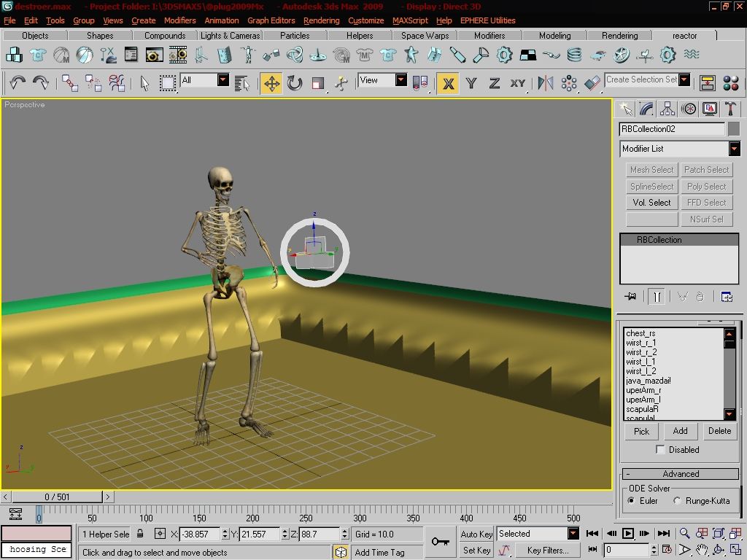Click the Pick button
Viewport: 747px width, 560px height.
(x=641, y=431)
